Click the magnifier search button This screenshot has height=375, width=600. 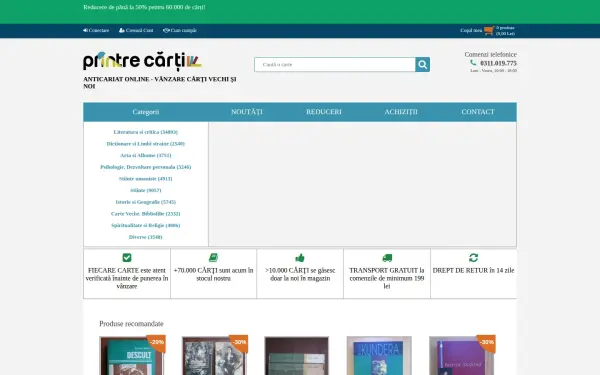point(422,64)
